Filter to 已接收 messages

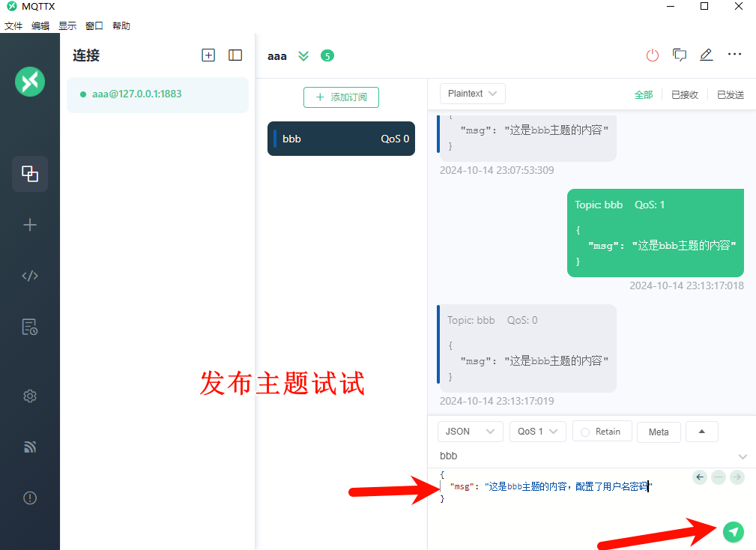pos(685,95)
